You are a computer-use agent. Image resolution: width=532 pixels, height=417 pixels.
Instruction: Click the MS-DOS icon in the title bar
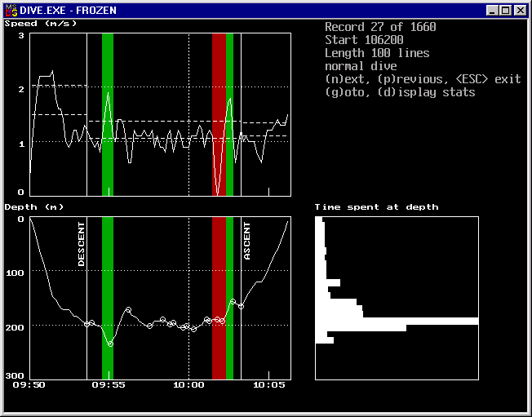[x=11, y=10]
